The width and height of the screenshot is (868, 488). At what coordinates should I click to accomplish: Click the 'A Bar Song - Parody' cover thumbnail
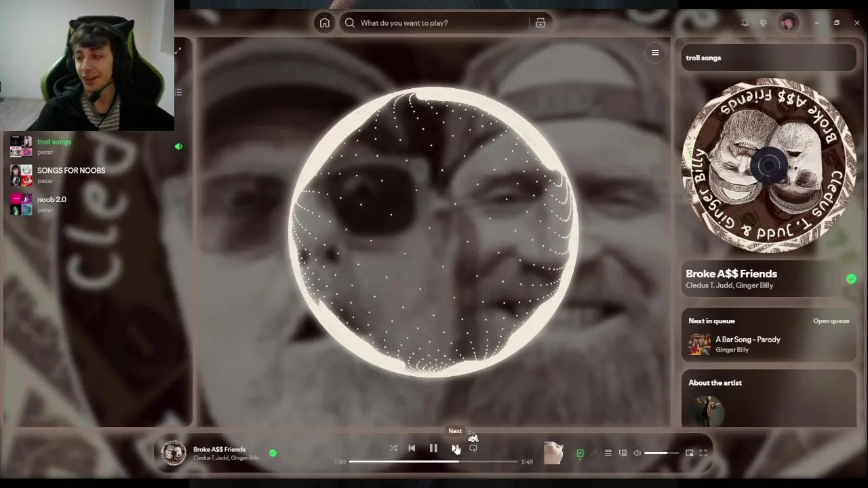(699, 344)
